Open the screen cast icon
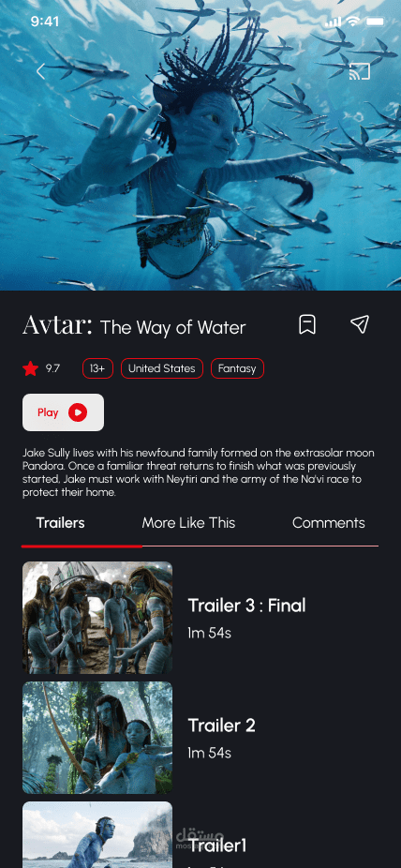This screenshot has width=401, height=868. (360, 71)
